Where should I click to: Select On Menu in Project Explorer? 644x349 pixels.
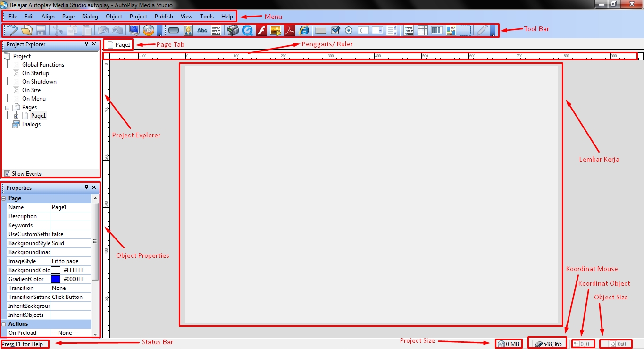point(34,99)
